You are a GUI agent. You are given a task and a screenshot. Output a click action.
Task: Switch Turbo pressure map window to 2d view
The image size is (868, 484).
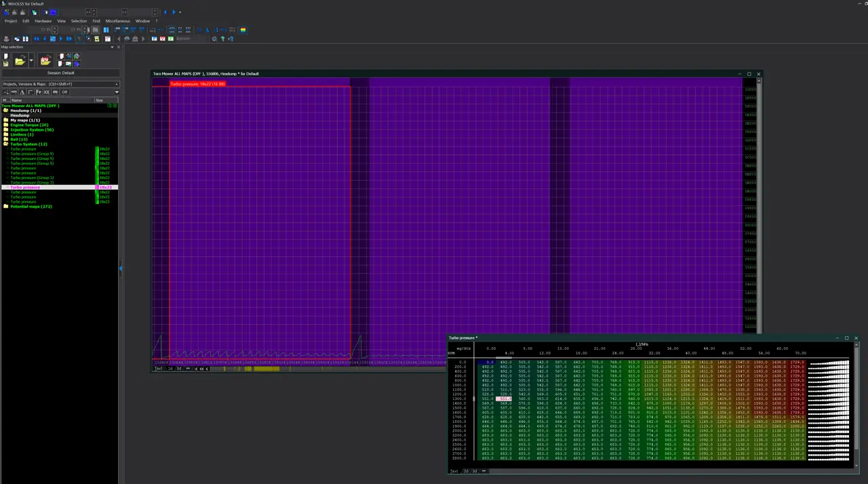click(466, 471)
